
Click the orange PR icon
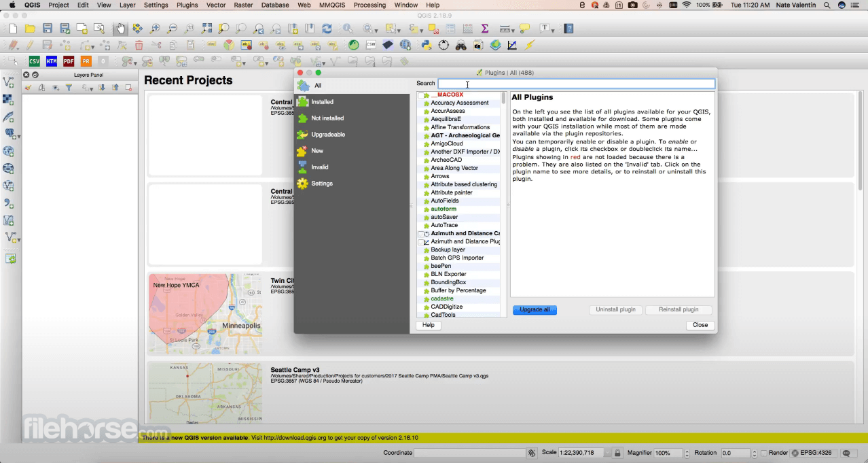[86, 61]
